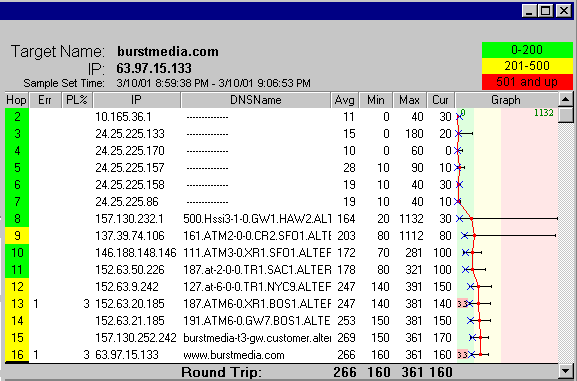The height and width of the screenshot is (381, 577).
Task: Select hop 8 row with IP 157.130.232.1
Action: 282,219
